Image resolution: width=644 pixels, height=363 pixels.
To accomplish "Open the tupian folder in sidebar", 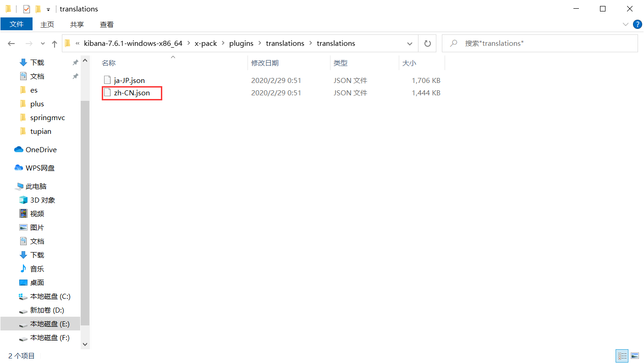I will click(41, 131).
